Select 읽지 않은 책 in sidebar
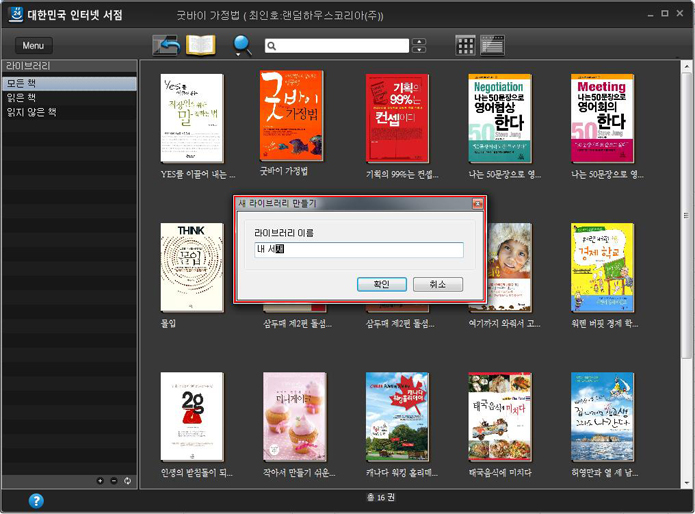The image size is (695, 514). (69, 112)
